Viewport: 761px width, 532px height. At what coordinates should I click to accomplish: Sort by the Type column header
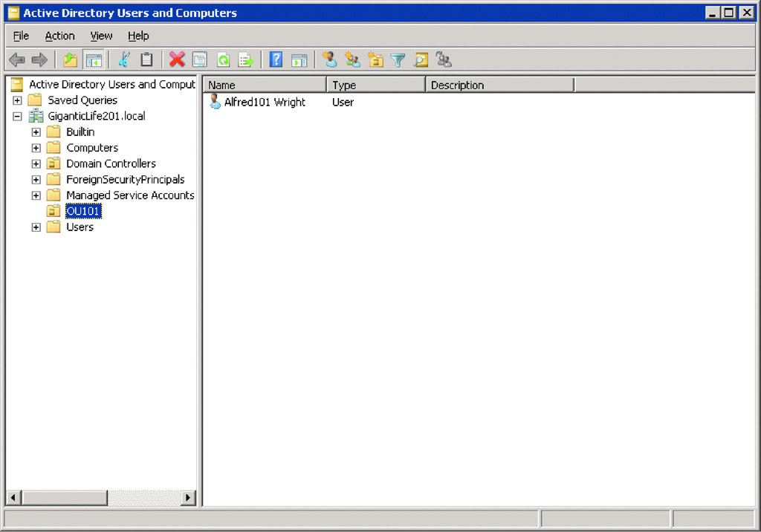pyautogui.click(x=376, y=85)
